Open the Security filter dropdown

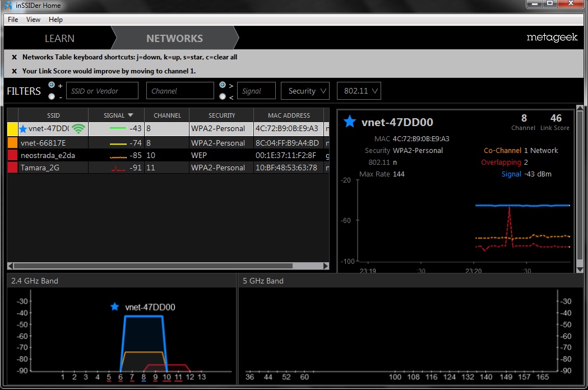305,91
